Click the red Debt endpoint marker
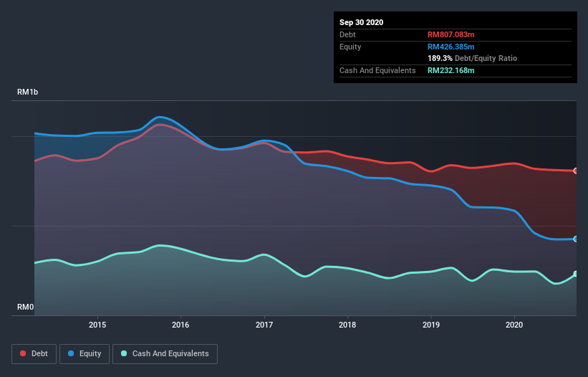Image resolution: width=588 pixels, height=377 pixels. coord(576,171)
